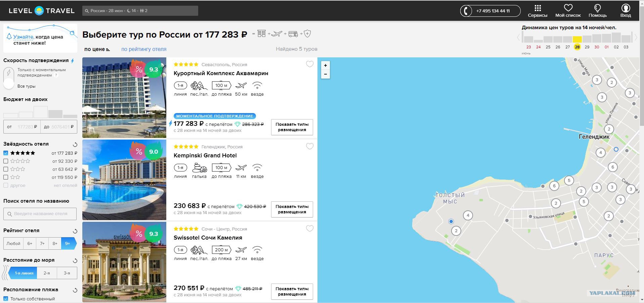Viewport: 644px width, 303px height.
Task: Click the airplane icon in tour header
Action: 277,34
